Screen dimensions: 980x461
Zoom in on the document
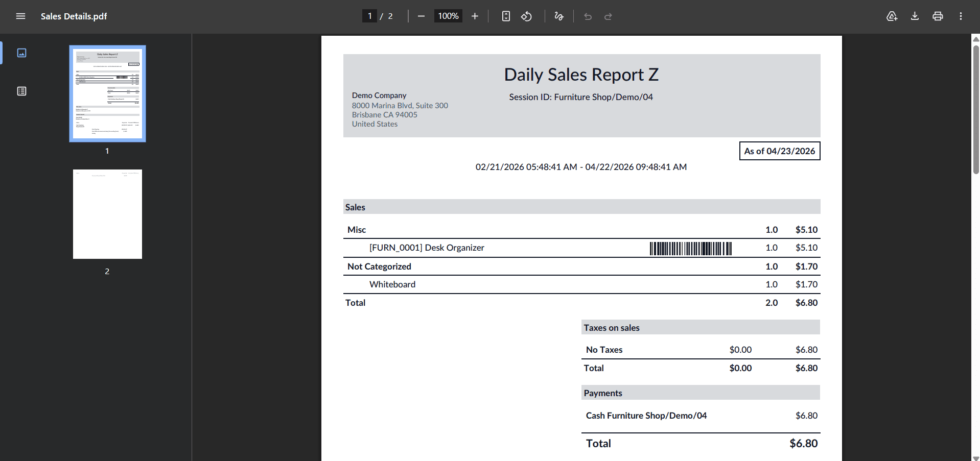[x=475, y=16]
